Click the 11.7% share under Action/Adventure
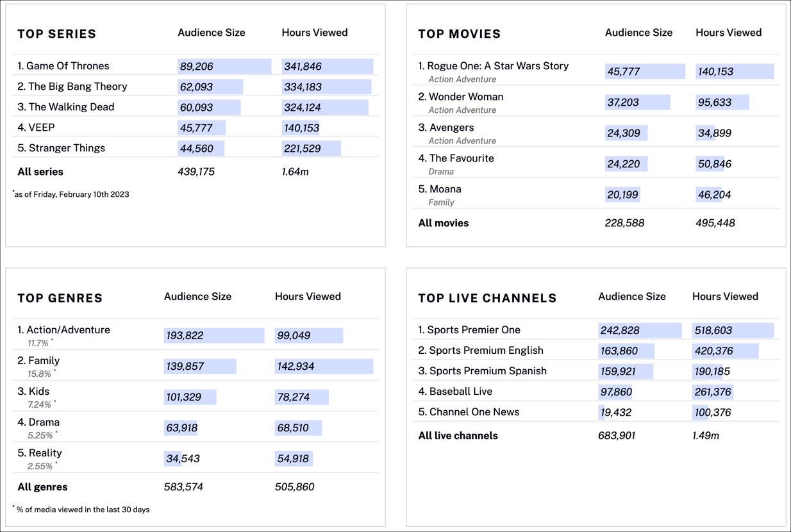This screenshot has height=532, width=791. pyautogui.click(x=38, y=344)
